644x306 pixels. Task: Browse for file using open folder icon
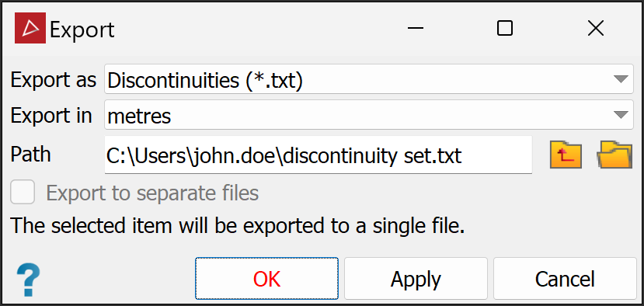click(x=614, y=155)
